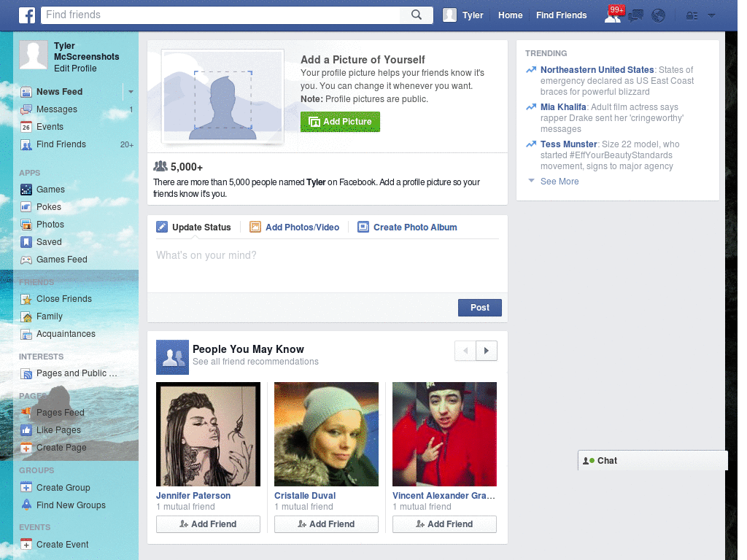This screenshot has width=747, height=560.
Task: Open Vincent Alexander's profile photo
Action: 444,435
